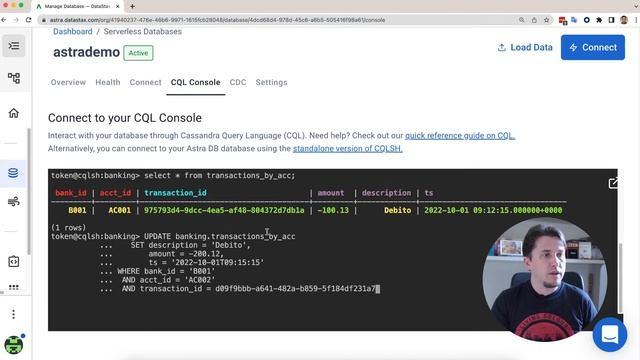Select the CQL Console tab

coord(196,82)
